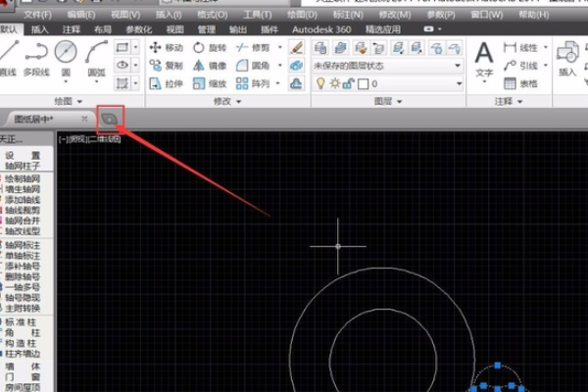Image resolution: width=588 pixels, height=392 pixels.
Task: Select the Line (直线) drawing tool
Action: click(8, 58)
